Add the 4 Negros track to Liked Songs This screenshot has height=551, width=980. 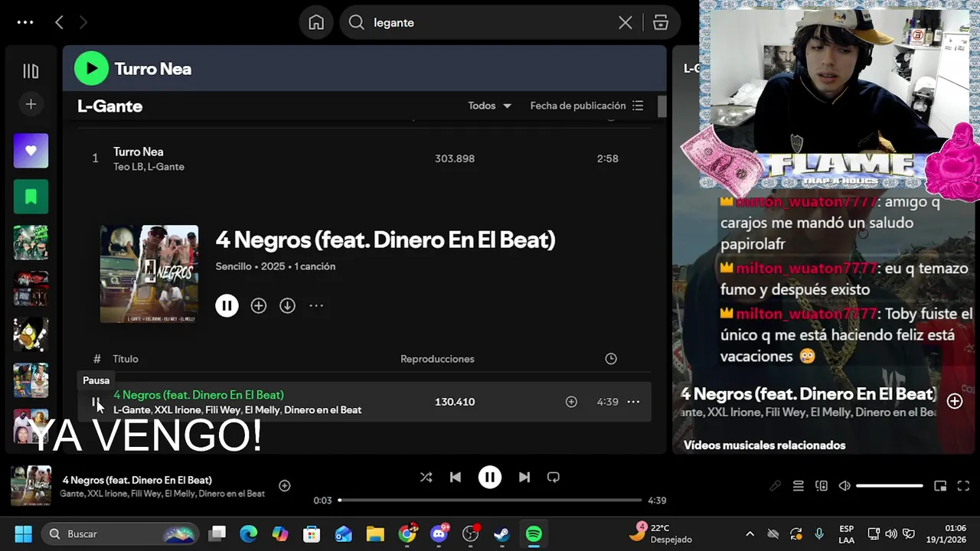[x=571, y=402]
